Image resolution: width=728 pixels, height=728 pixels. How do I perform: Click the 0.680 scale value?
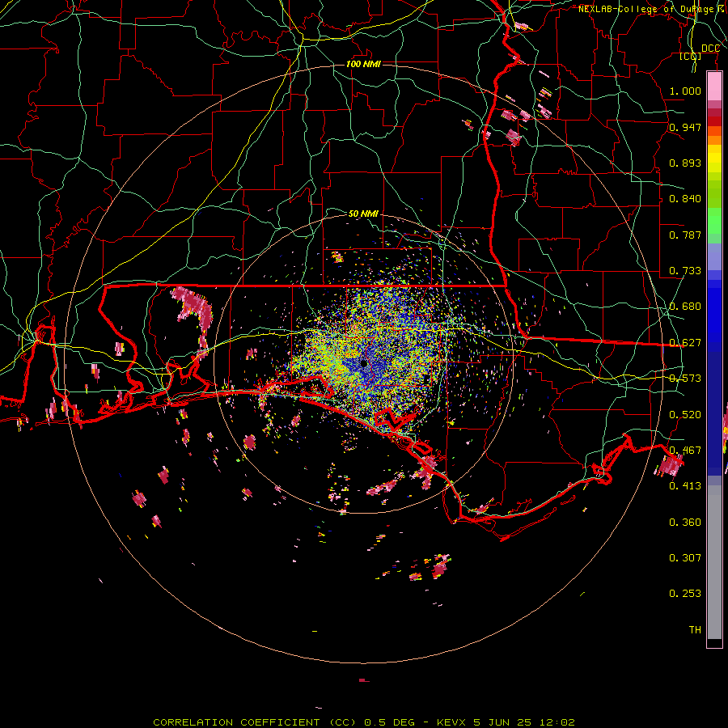pyautogui.click(x=685, y=306)
